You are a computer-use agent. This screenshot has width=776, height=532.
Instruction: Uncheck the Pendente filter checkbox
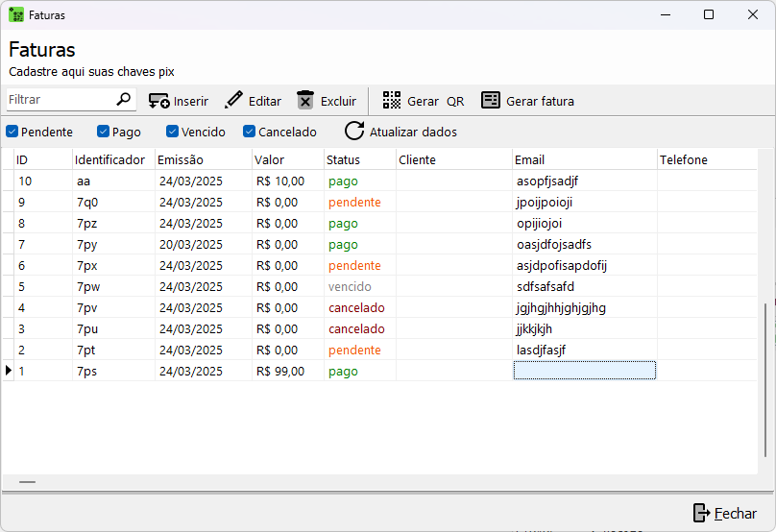click(12, 132)
